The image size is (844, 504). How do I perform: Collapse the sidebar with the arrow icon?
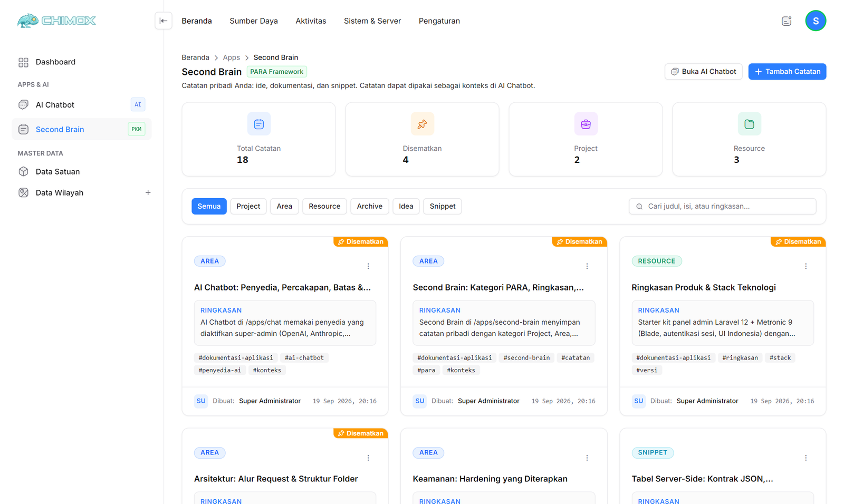coord(164,21)
